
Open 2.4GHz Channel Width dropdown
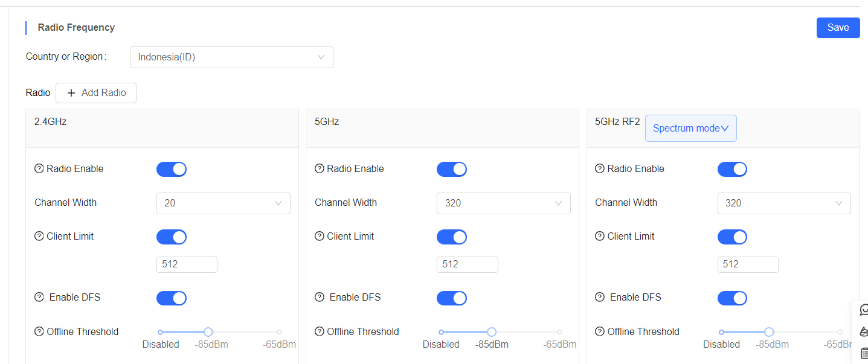(x=223, y=203)
